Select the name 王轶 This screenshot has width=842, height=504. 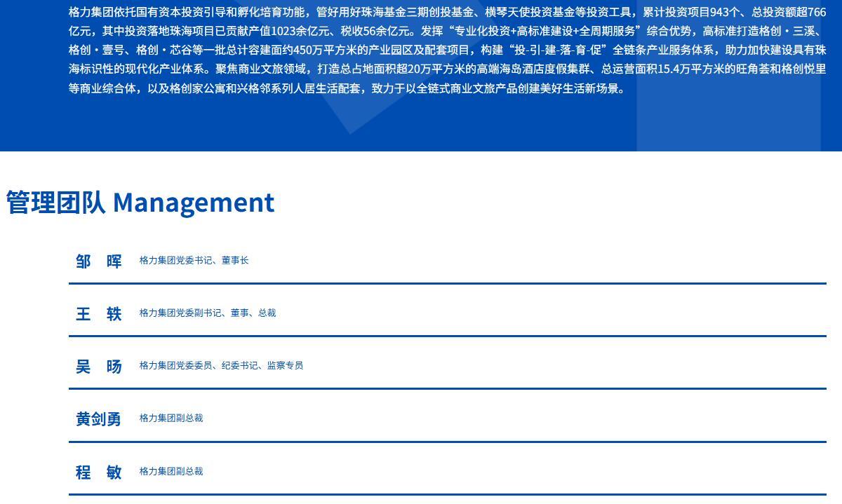point(99,313)
